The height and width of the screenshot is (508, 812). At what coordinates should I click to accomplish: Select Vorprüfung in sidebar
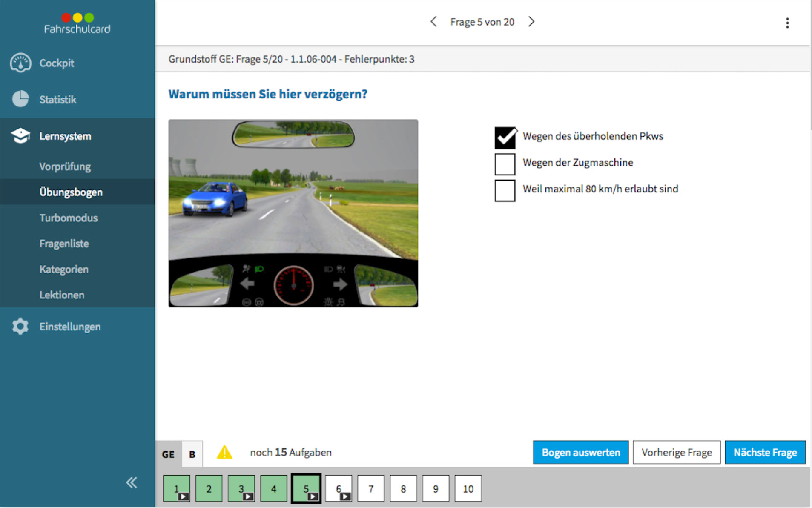pyautogui.click(x=65, y=166)
